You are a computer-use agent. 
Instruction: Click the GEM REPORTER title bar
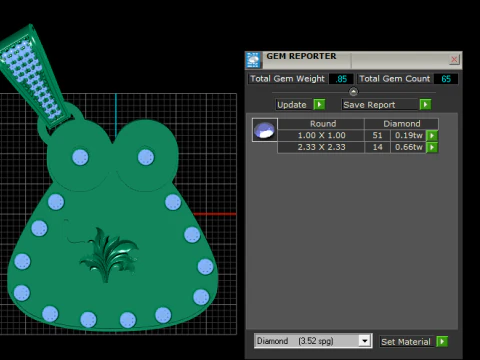[355, 60]
